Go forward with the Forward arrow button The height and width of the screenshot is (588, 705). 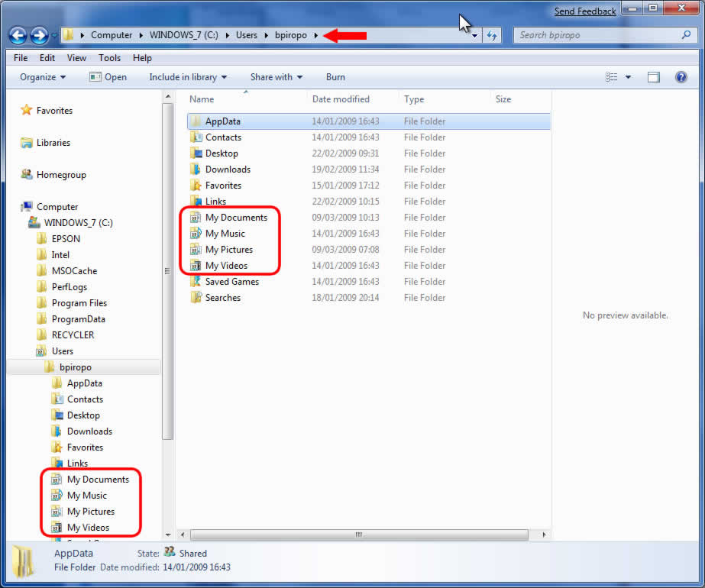39,36
